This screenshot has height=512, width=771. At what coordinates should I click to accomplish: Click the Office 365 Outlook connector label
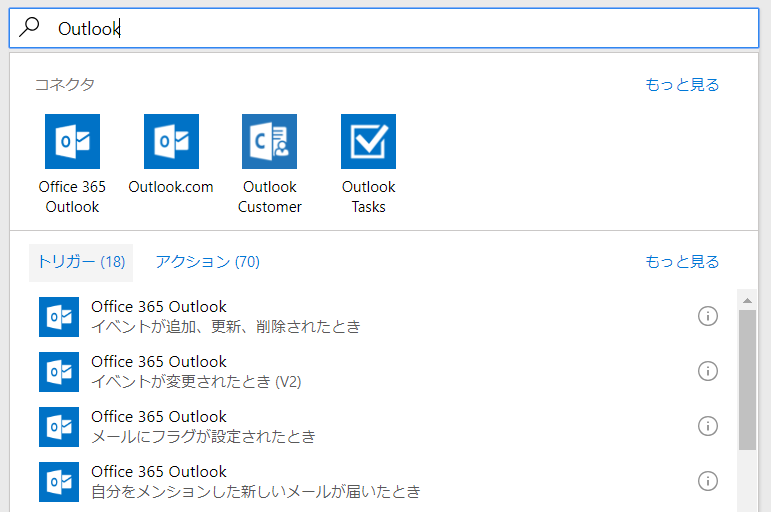point(72,197)
